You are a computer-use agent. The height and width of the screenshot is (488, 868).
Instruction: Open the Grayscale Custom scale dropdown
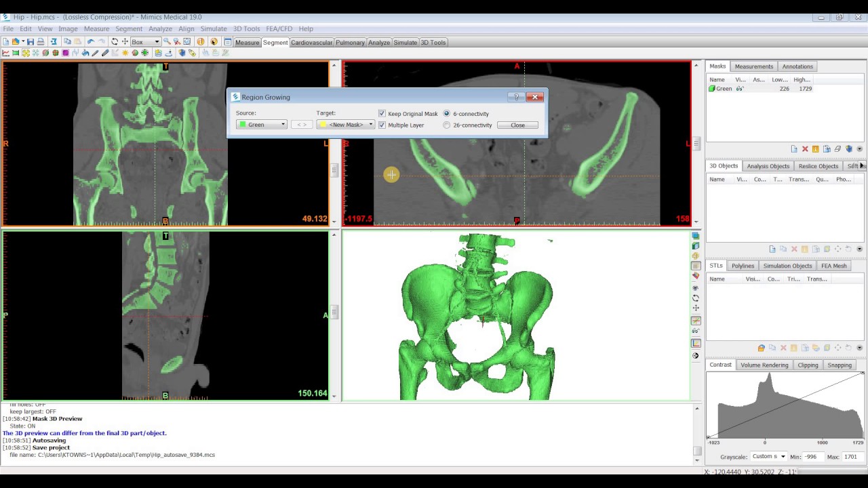pos(769,457)
